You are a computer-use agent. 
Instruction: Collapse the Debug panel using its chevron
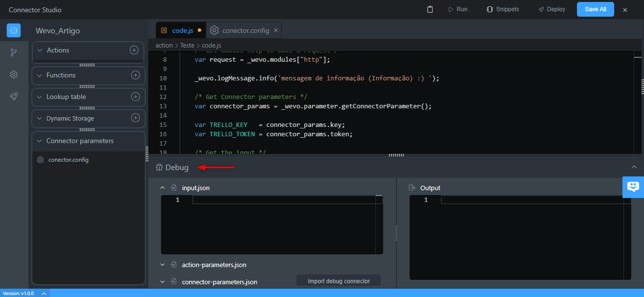[x=634, y=167]
